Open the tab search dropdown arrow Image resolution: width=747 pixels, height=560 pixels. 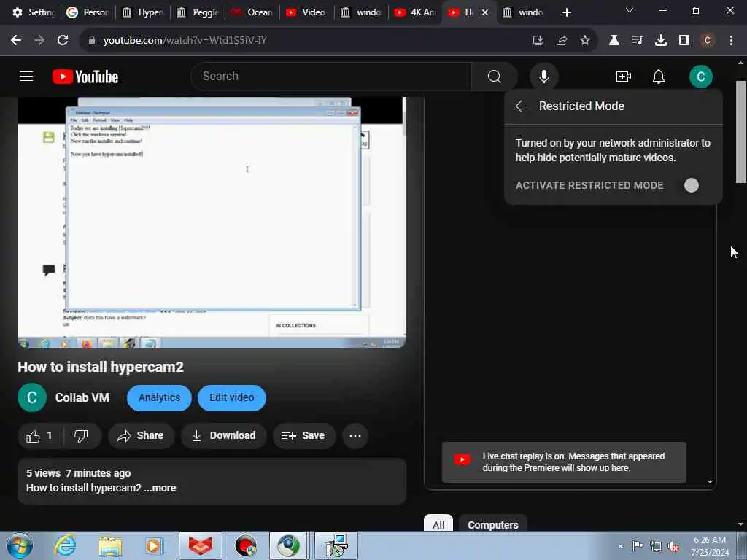point(630,10)
